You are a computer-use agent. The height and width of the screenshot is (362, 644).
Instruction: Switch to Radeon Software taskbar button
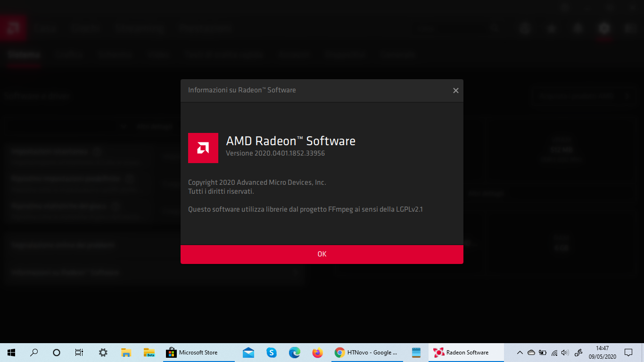[x=466, y=353]
